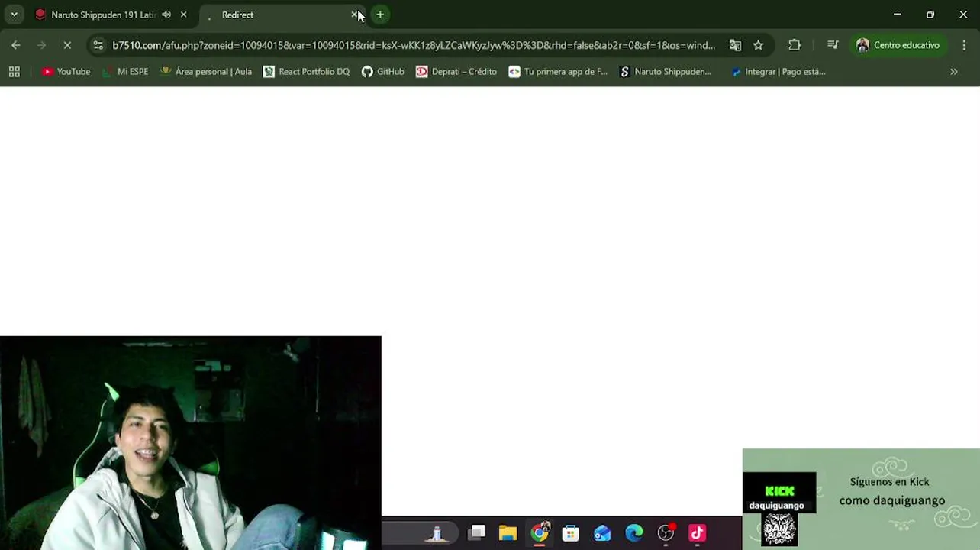Open a new tab with plus button
The image size is (980, 550).
click(380, 15)
